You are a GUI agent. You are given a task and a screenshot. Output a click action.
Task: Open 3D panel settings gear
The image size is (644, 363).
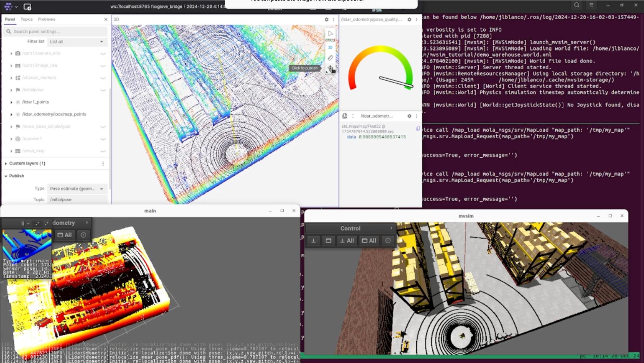tap(326, 19)
